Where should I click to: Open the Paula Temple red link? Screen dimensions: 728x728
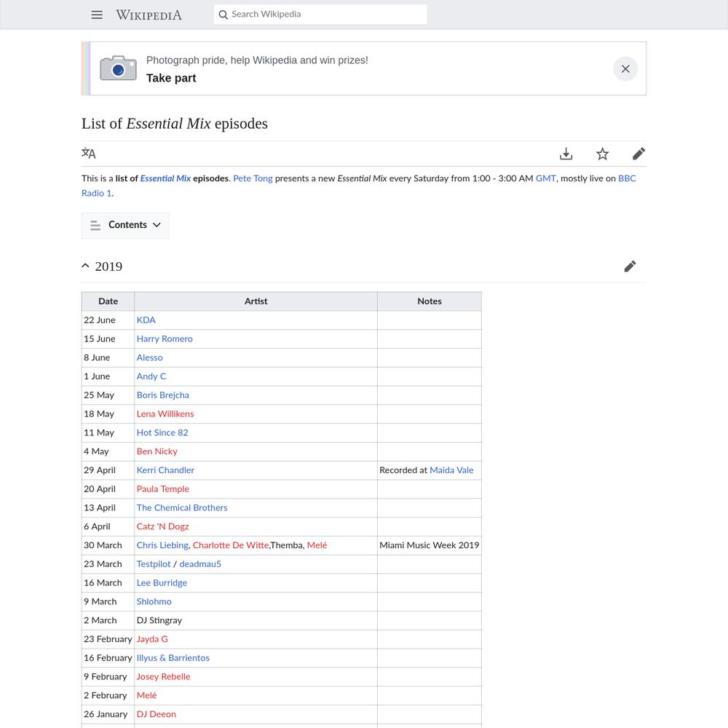(x=162, y=489)
